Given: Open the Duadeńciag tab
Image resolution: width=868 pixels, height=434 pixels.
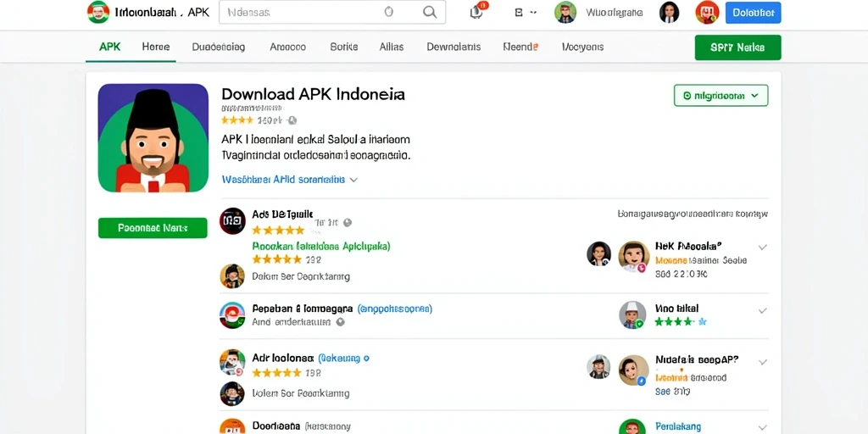Looking at the screenshot, I should [218, 47].
